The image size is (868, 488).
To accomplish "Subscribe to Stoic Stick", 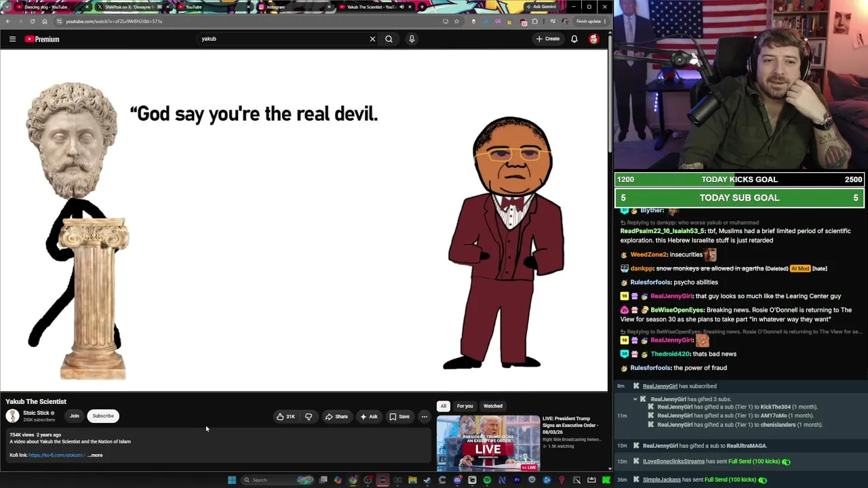I will tap(103, 416).
